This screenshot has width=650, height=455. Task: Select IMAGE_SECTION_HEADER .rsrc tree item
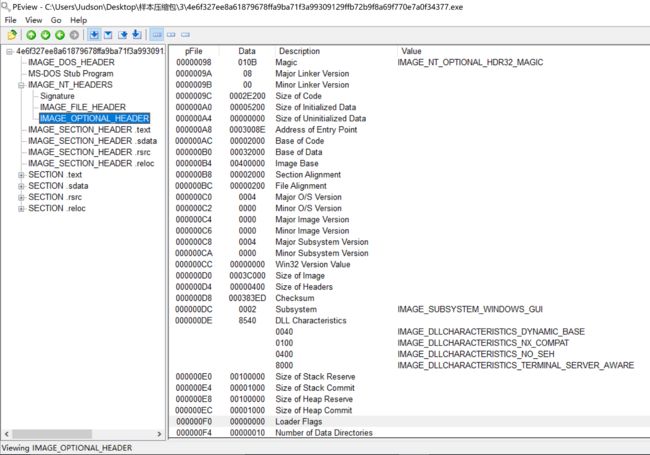click(89, 152)
